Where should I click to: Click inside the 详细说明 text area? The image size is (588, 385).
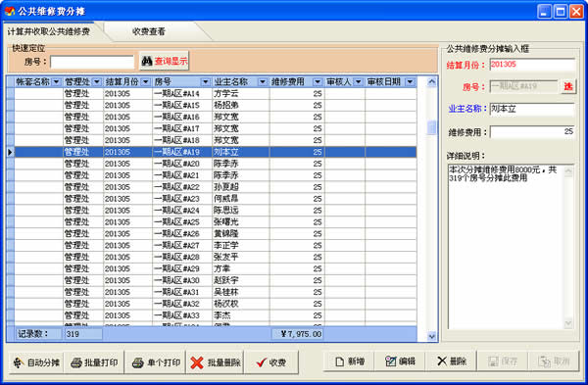pyautogui.click(x=507, y=247)
